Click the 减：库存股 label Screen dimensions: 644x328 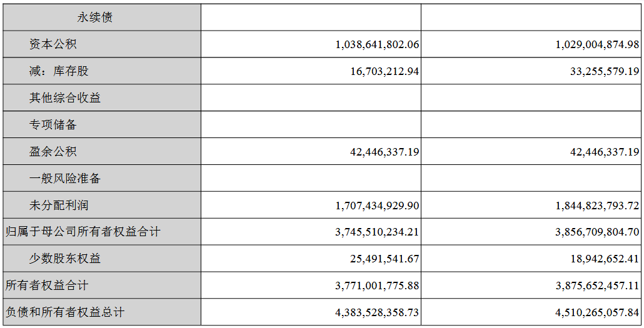[x=59, y=71]
